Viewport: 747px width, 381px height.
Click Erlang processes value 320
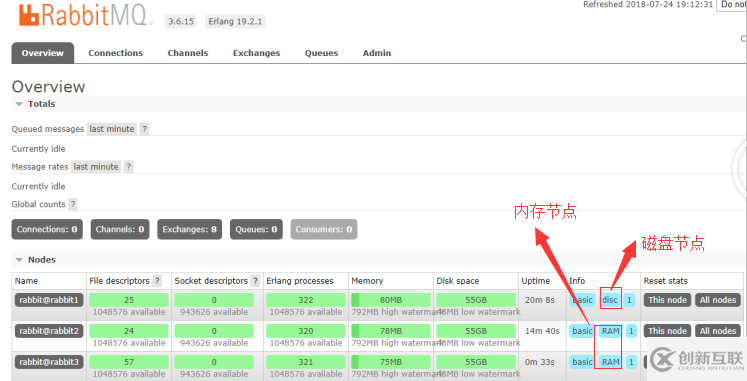pos(306,331)
